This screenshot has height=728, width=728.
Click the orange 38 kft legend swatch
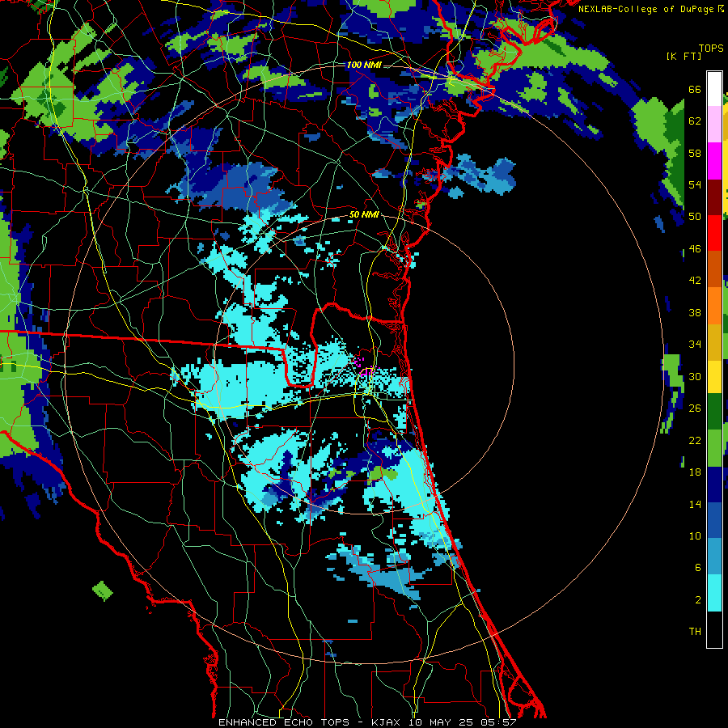pos(714,306)
